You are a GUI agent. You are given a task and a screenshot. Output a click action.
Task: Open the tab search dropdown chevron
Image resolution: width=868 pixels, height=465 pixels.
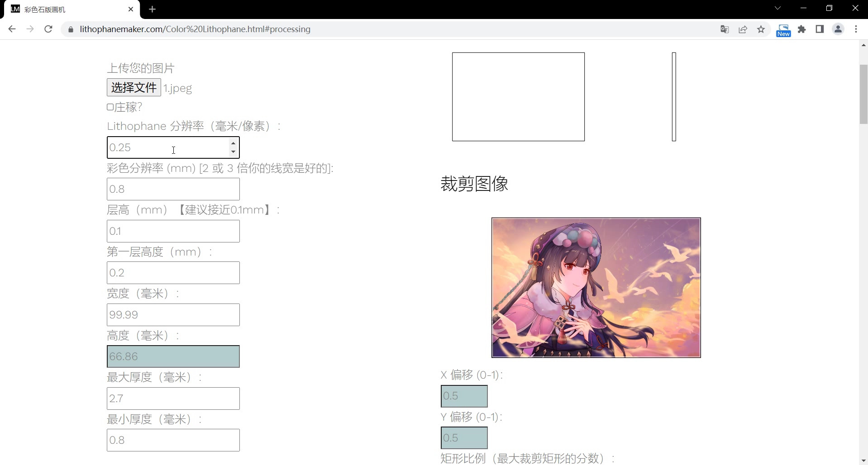(777, 8)
